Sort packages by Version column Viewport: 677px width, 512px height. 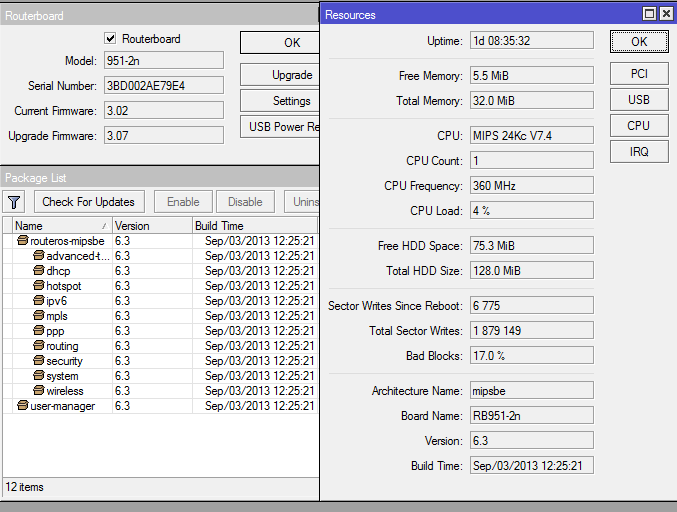click(152, 226)
